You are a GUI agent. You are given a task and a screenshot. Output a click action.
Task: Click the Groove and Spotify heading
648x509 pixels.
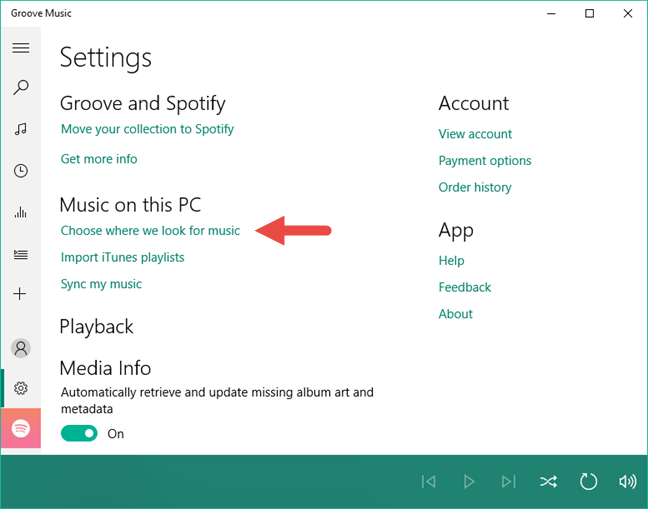143,104
